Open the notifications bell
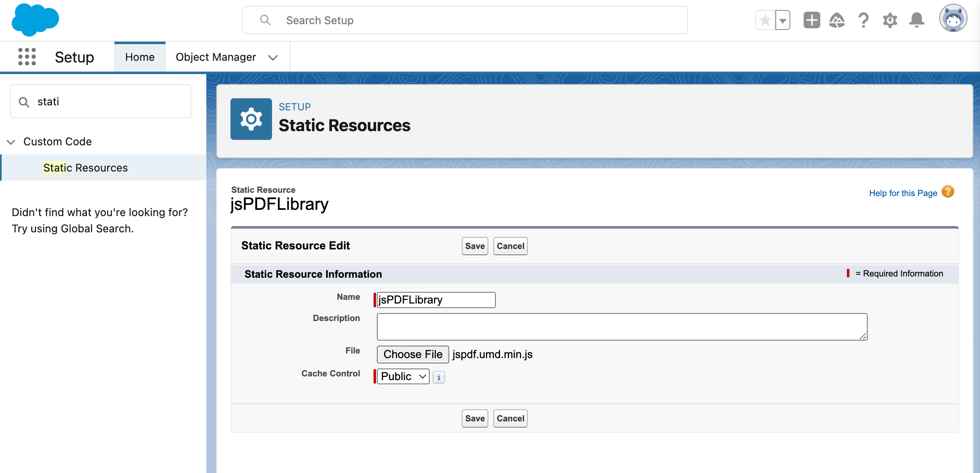980x473 pixels. pos(916,20)
